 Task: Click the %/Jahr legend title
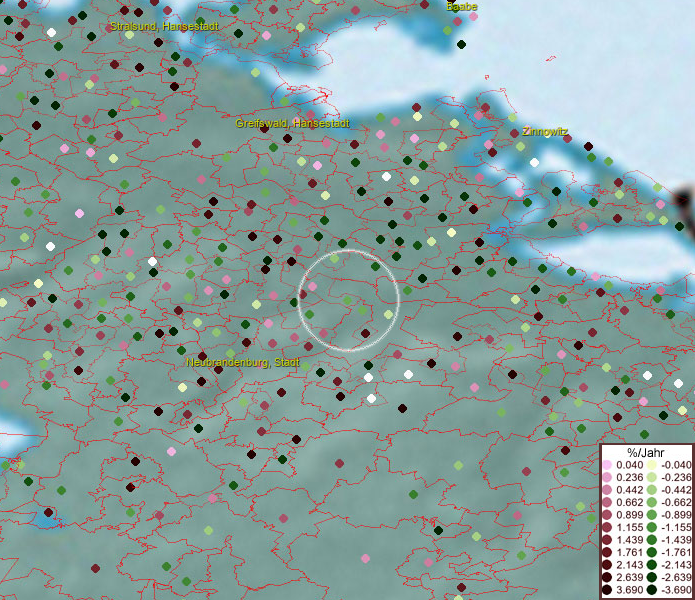point(645,454)
